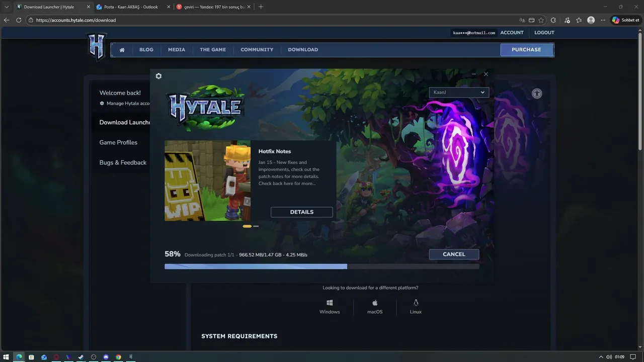This screenshot has height=362, width=644.
Task: Open launcher settings gear icon
Action: [x=158, y=76]
